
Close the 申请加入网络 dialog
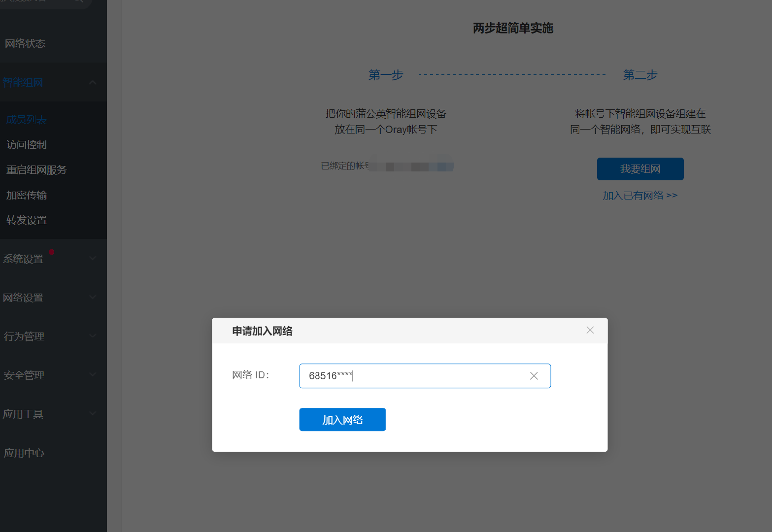tap(590, 330)
